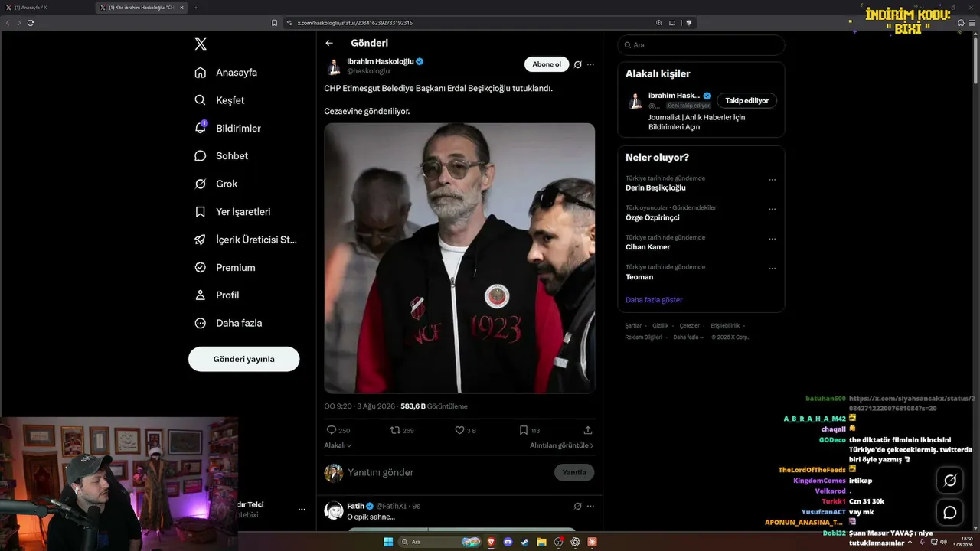Click Grok icon on Fatih's reply

pyautogui.click(x=578, y=506)
